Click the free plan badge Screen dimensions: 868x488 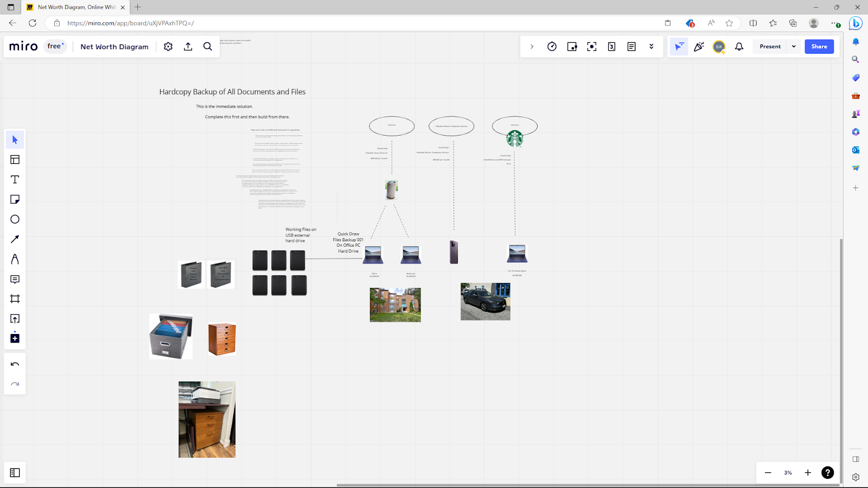click(55, 46)
